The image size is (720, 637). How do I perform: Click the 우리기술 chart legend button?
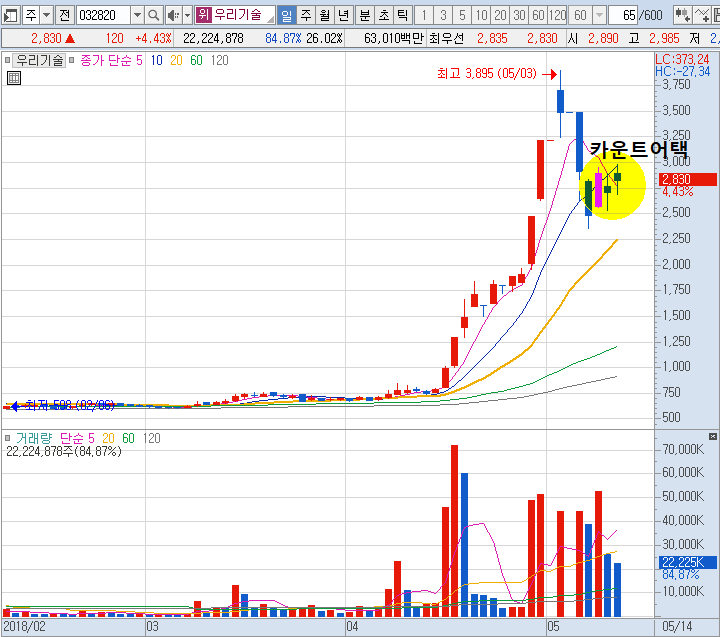39,60
